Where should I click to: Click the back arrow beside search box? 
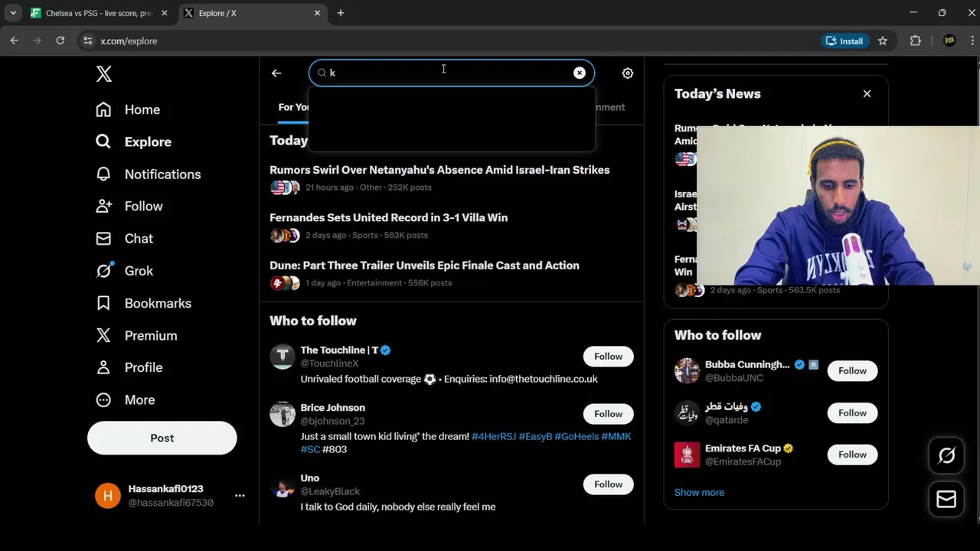coord(276,73)
